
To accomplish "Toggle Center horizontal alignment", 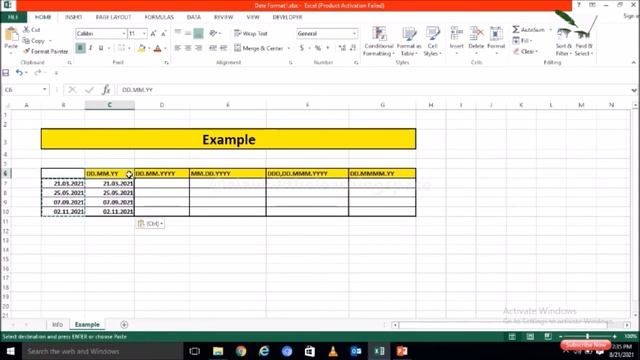I will coord(188,48).
